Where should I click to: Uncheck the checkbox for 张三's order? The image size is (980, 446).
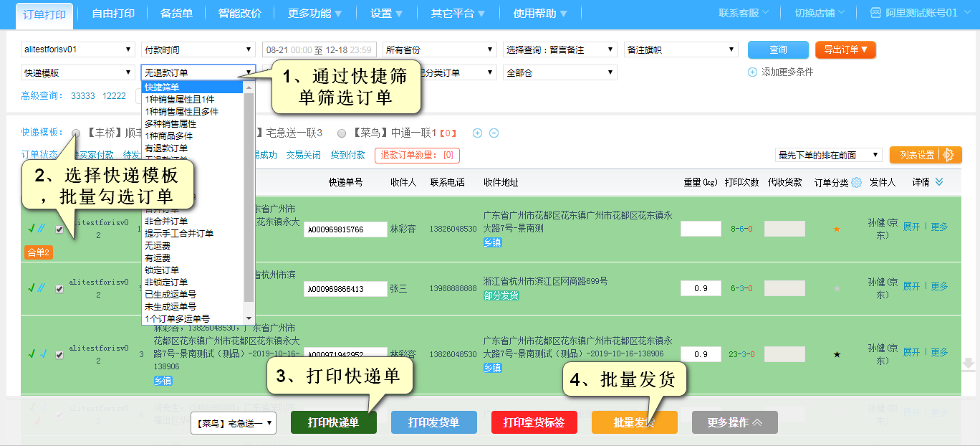[59, 289]
